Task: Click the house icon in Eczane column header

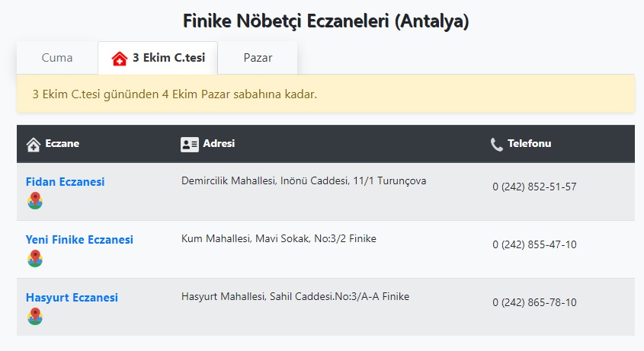Action: point(34,145)
